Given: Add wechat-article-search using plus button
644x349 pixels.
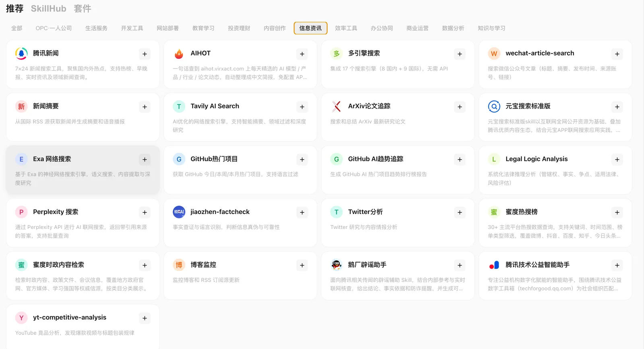Looking at the screenshot, I should tap(617, 54).
